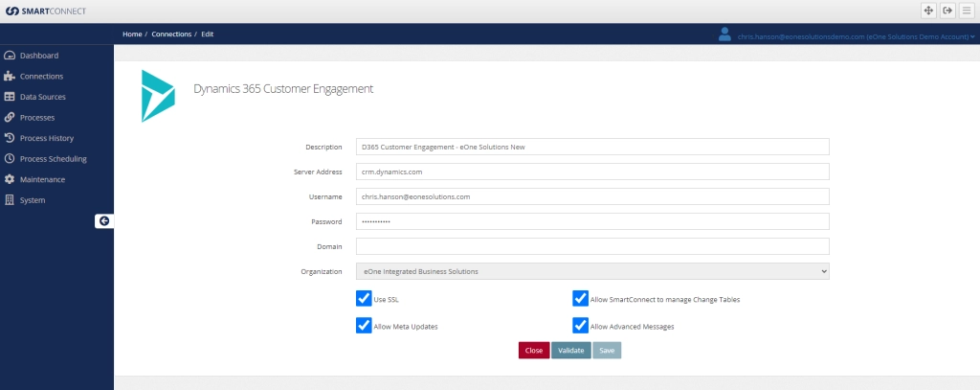Click the Dashboard gauge icon

click(9, 56)
